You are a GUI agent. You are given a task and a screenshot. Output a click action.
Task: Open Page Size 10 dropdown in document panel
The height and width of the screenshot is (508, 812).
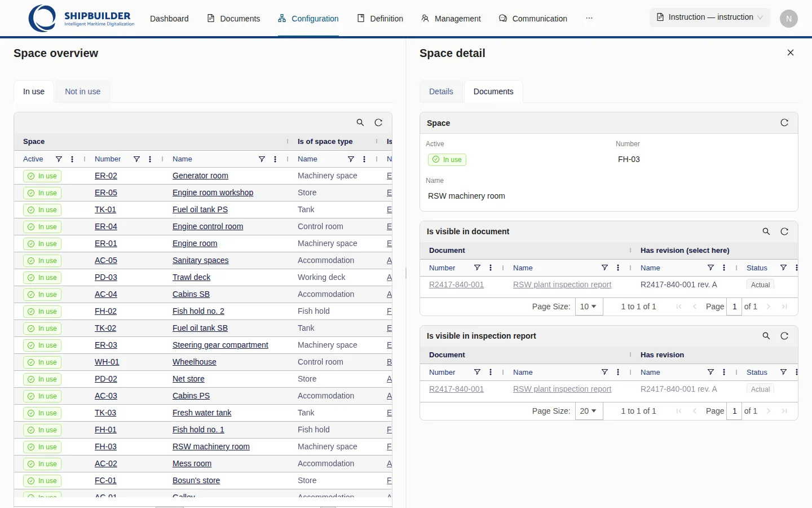[589, 306]
